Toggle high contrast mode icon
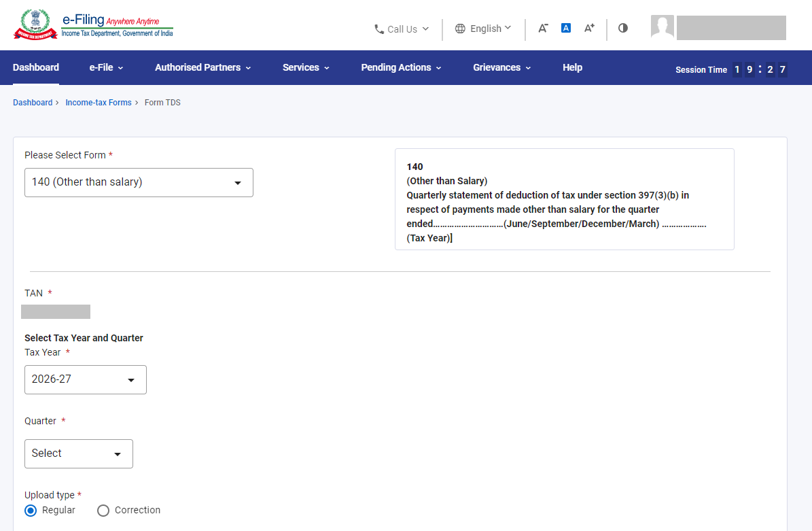This screenshot has width=812, height=531. click(x=623, y=28)
